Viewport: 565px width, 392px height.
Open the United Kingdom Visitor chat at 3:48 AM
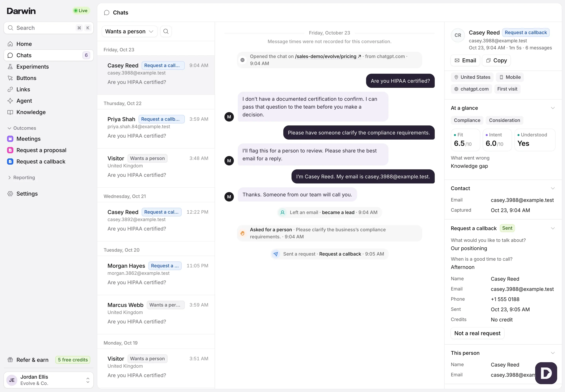tap(156, 168)
